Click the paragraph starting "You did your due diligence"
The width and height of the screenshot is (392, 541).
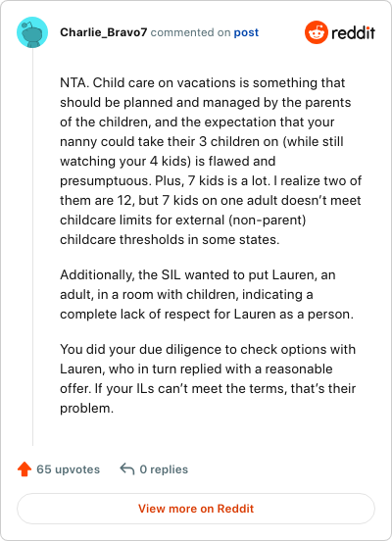coord(208,378)
